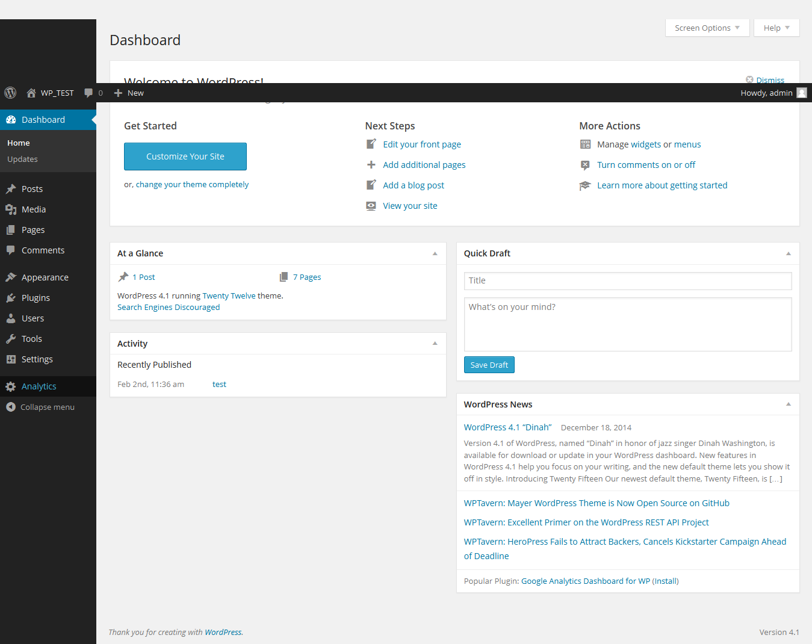Collapse the Quick Draft widget
The width and height of the screenshot is (812, 644).
click(789, 253)
